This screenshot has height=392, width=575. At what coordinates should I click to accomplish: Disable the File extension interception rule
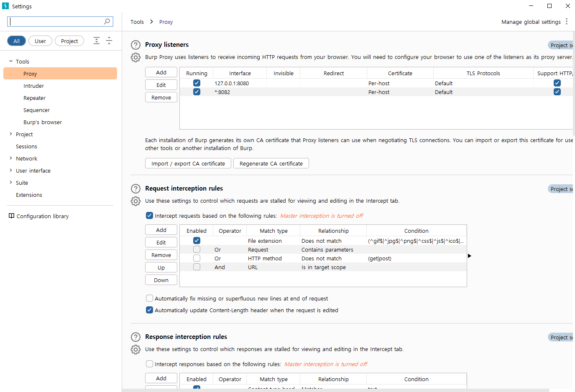point(197,241)
